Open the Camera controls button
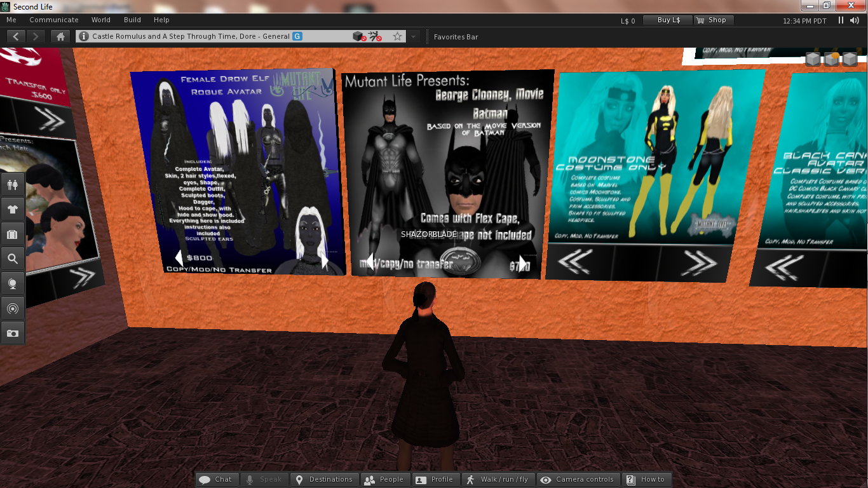 [578, 479]
